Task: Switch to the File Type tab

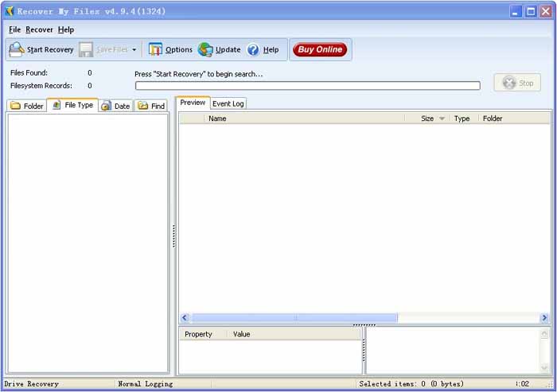Action: tap(72, 105)
